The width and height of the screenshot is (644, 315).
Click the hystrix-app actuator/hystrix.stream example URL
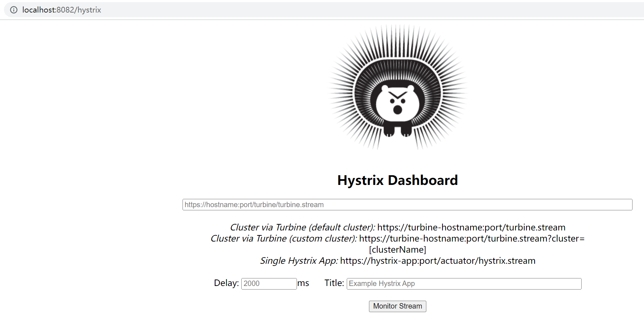(x=438, y=261)
